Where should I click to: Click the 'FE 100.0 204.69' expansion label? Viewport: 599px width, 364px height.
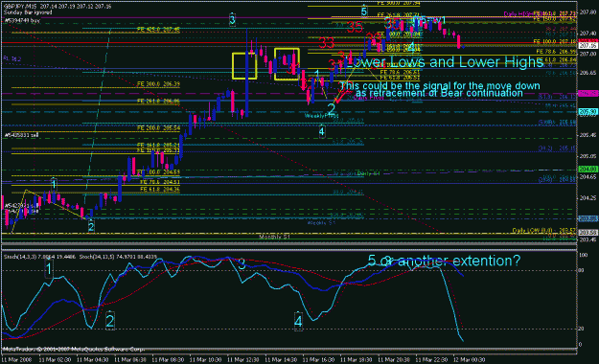click(159, 172)
